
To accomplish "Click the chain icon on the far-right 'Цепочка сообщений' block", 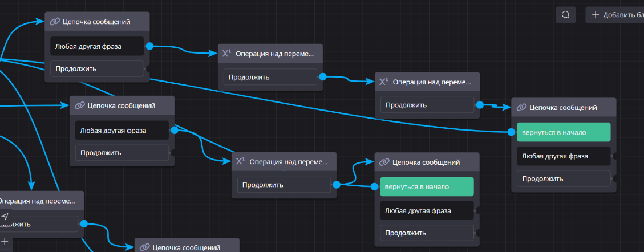I will pyautogui.click(x=521, y=107).
